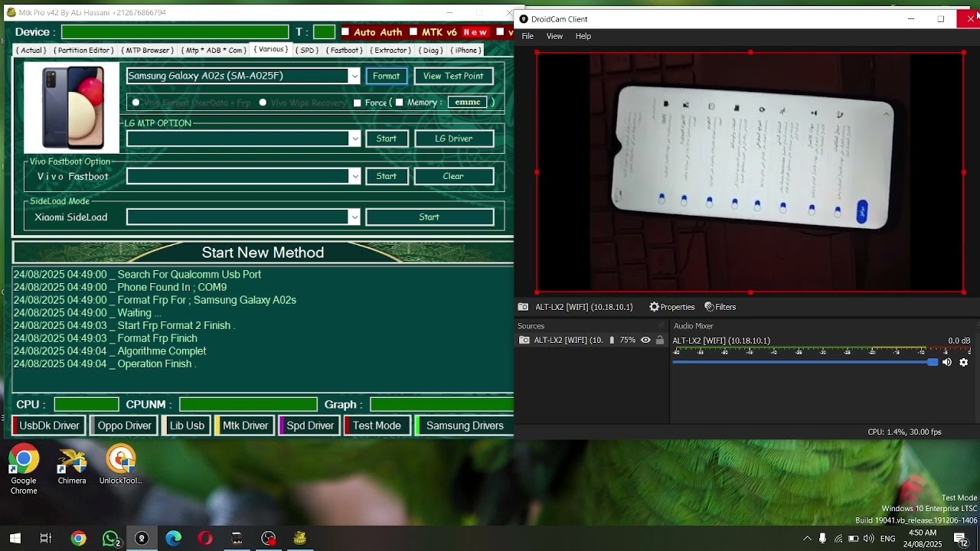Screen dimensions: 980x551
Task: Switch to the { Partition Editor } tab
Action: pos(83,51)
